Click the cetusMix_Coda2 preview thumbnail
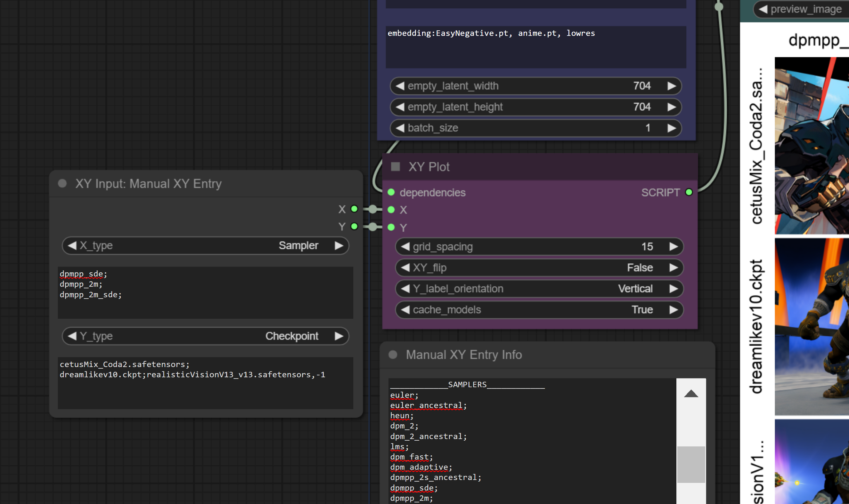Screen dimensions: 849x504 [x=812, y=146]
